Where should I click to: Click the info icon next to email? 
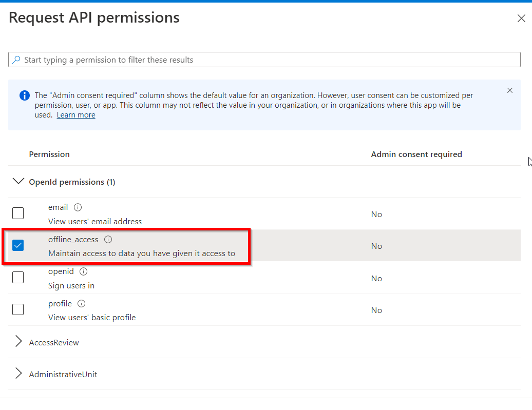[77, 207]
